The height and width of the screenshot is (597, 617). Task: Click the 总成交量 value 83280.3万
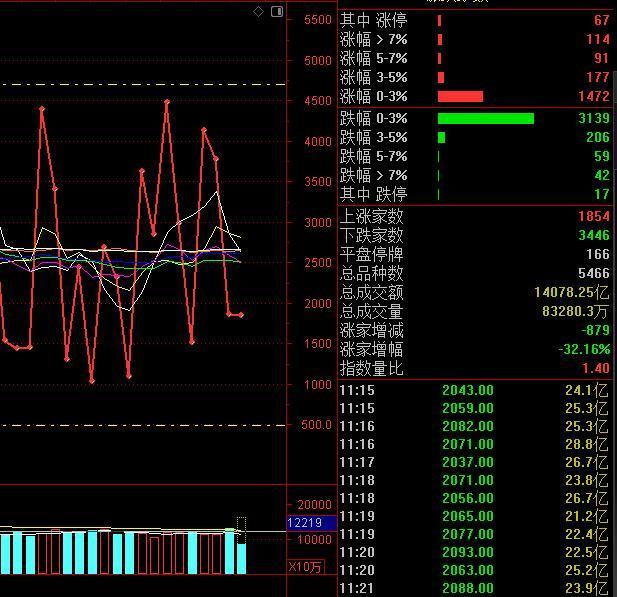coord(575,311)
